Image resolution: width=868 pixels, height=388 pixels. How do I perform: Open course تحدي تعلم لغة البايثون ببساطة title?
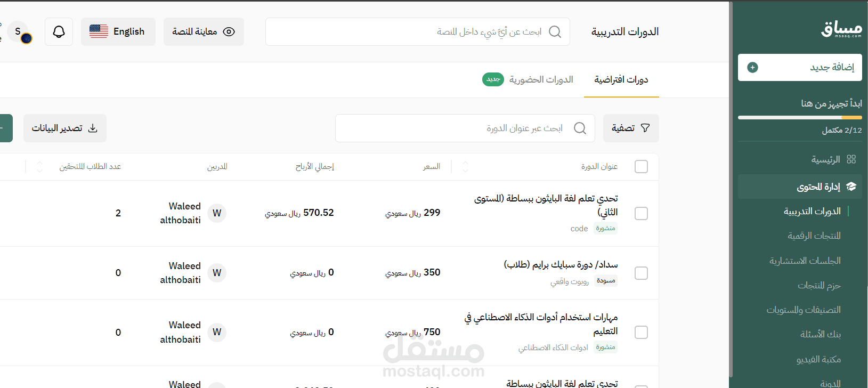click(x=546, y=205)
